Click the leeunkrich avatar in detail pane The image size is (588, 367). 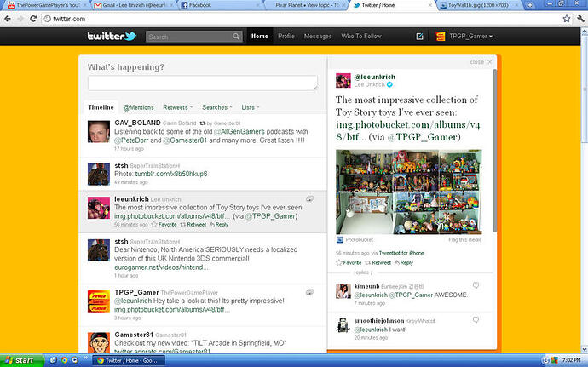point(343,81)
